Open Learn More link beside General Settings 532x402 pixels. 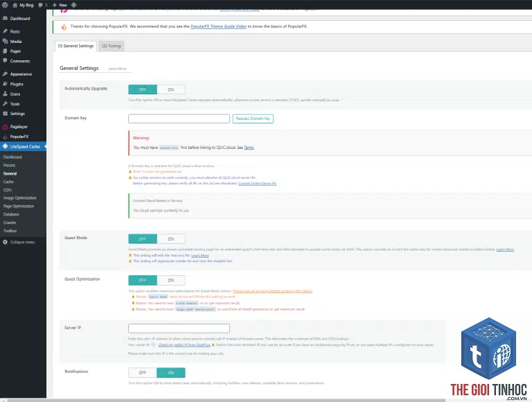click(x=117, y=69)
